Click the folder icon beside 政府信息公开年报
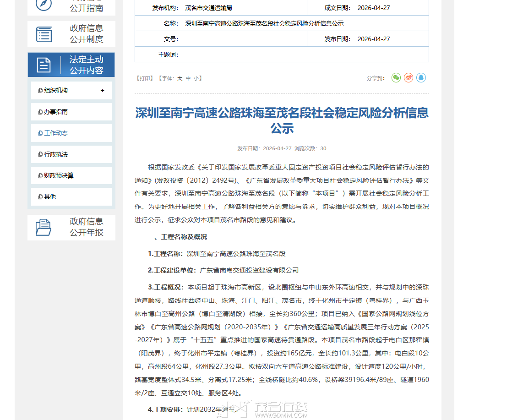The image size is (523, 420). [44, 227]
